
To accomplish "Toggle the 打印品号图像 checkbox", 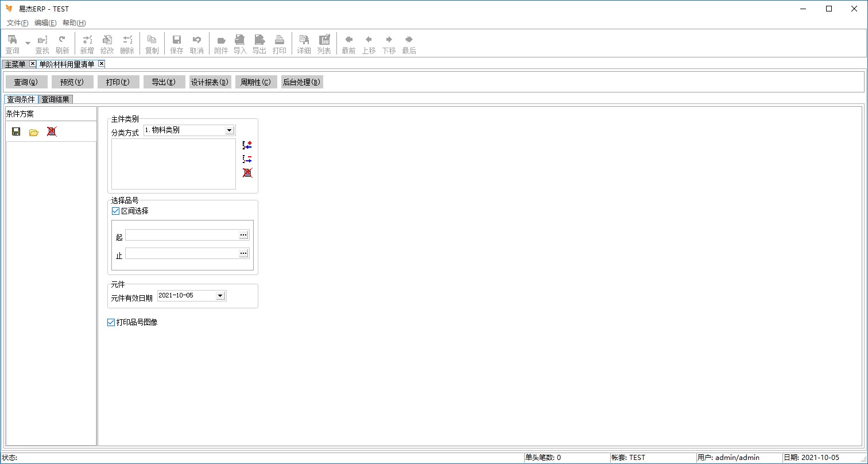I will 111,323.
